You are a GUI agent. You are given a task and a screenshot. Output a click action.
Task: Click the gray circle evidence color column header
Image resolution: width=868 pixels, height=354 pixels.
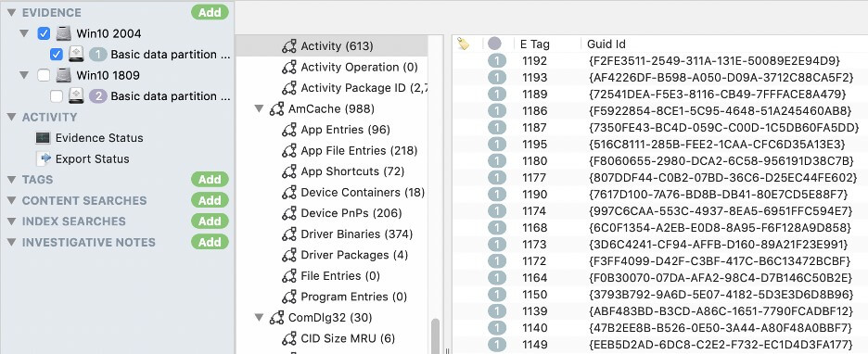494,44
